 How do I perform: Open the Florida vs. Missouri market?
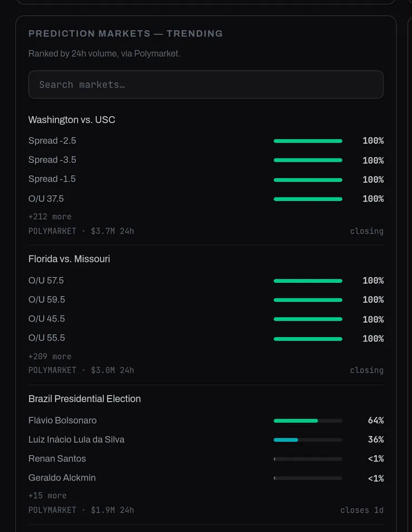[x=69, y=259]
